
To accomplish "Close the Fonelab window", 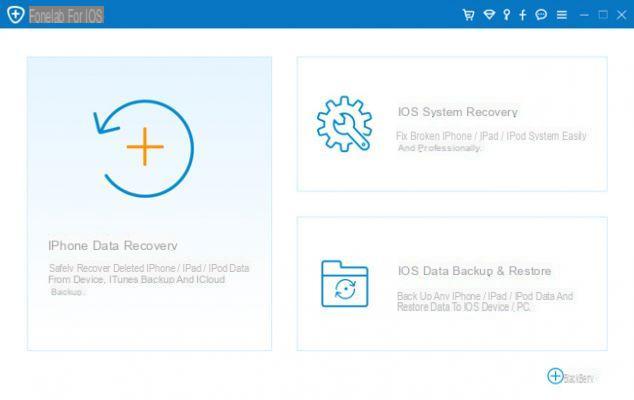I will [x=621, y=15].
